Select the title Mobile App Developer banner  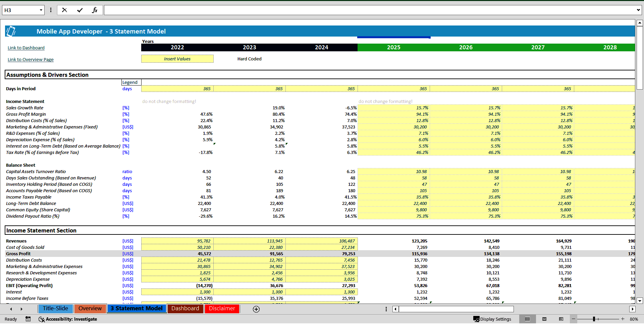click(x=101, y=31)
